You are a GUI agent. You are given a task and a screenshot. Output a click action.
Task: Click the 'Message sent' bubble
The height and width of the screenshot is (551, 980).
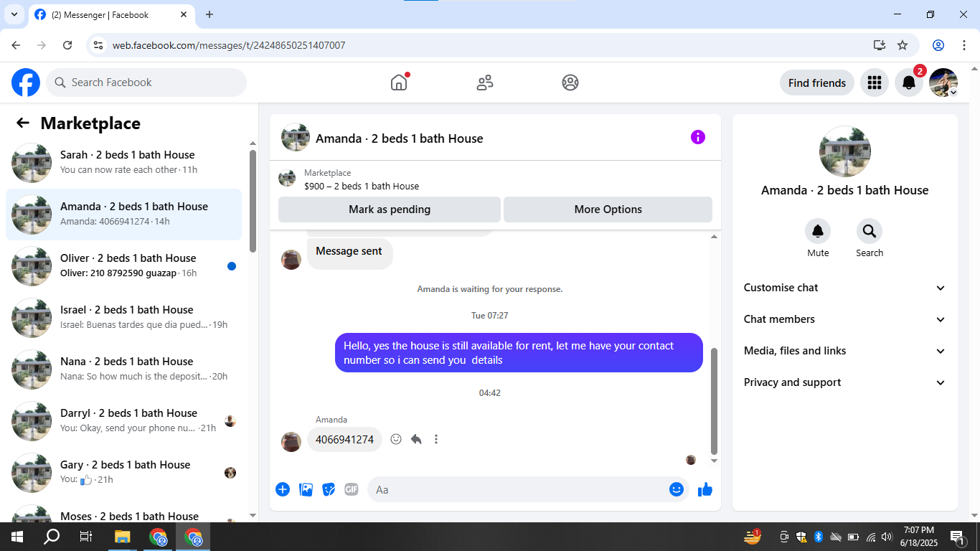(350, 253)
